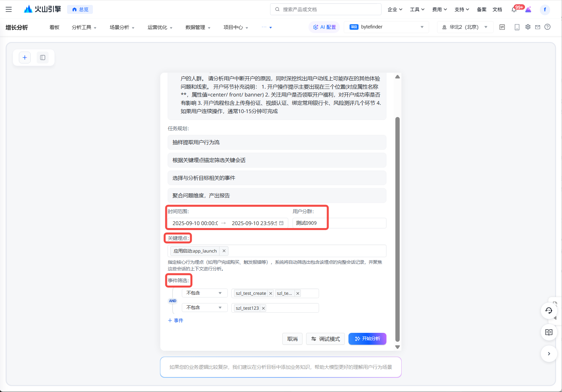Open the 数据管理 menu
The image size is (562, 392).
tap(198, 27)
